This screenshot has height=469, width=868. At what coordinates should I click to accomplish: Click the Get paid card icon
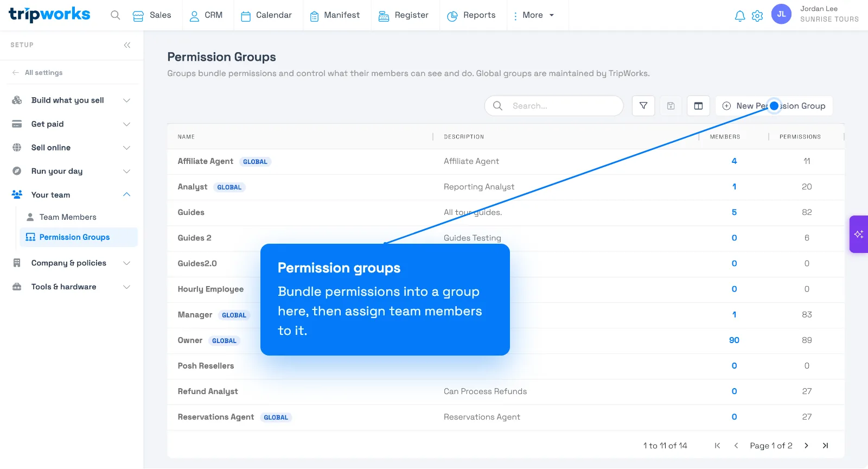point(17,124)
